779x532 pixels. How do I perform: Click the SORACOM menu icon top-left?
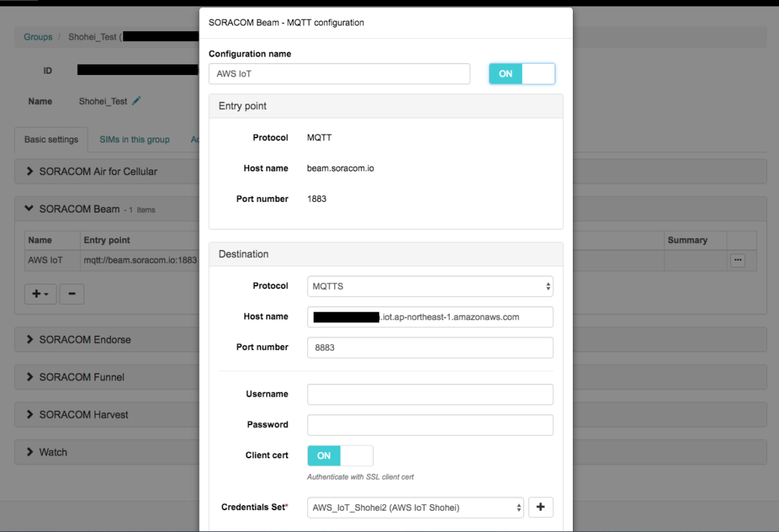pos(14,4)
